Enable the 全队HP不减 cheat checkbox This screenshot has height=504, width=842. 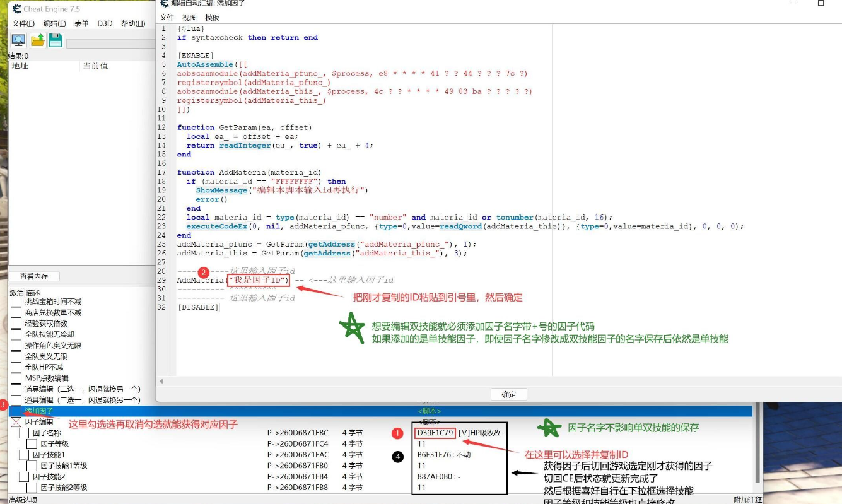pos(16,367)
